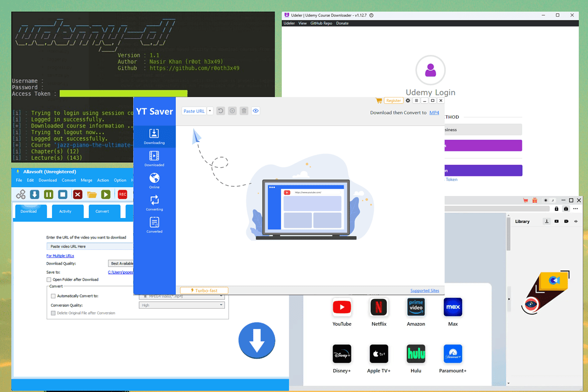Open the Converting section in YT Saver

(x=154, y=202)
